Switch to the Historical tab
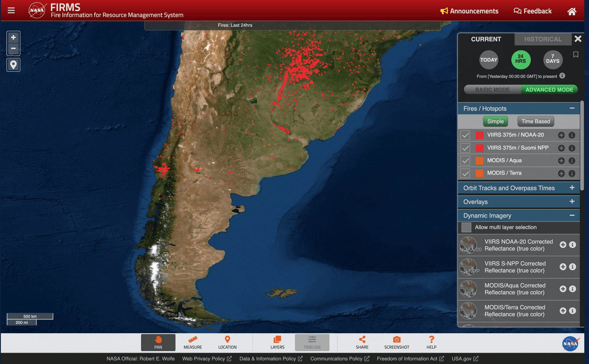 (x=543, y=39)
